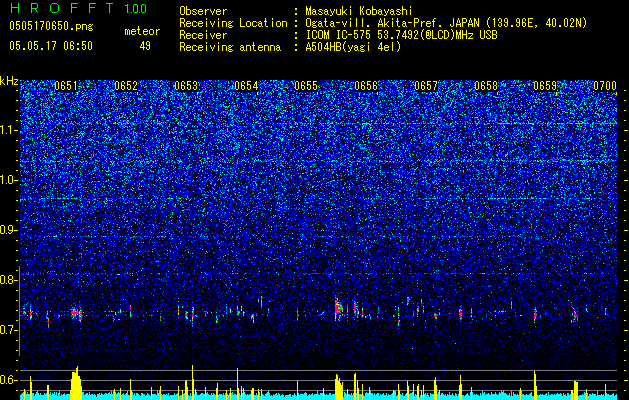
Task: Click the gray vertical frequency range bar at left
Action: pos(19,311)
